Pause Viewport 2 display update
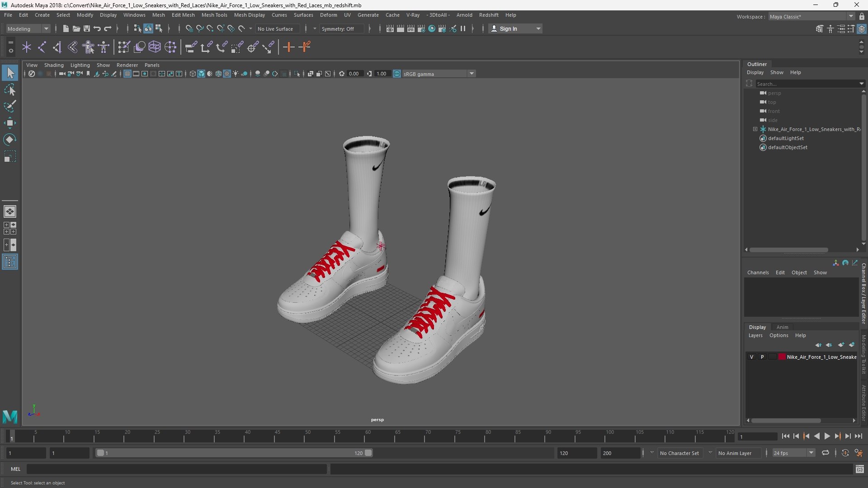Viewport: 868px width, 488px height. pos(463,28)
